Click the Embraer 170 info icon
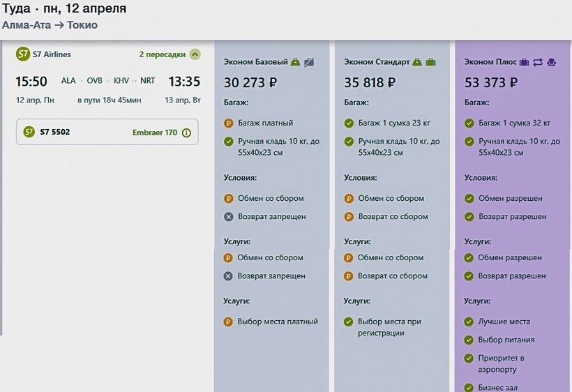Viewport: 572px width, 392px height. pyautogui.click(x=186, y=132)
